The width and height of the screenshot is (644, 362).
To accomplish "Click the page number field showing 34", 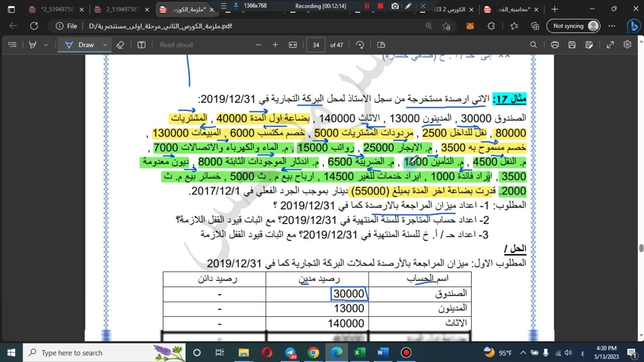I will [316, 45].
